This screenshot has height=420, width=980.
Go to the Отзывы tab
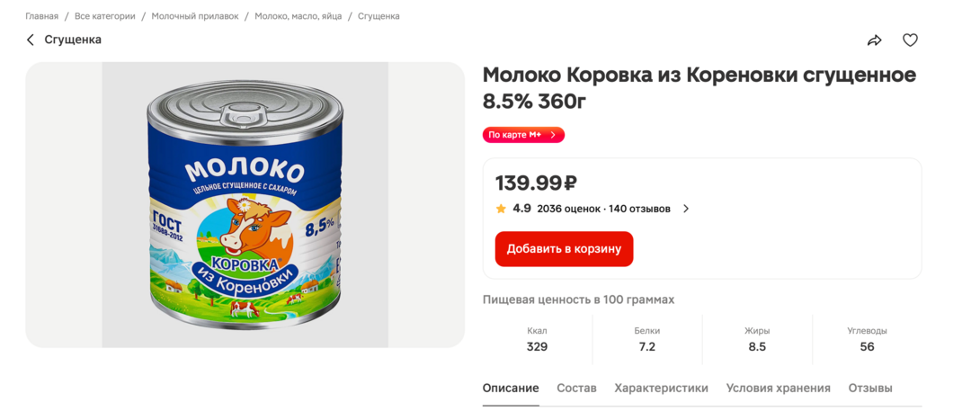pos(870,389)
